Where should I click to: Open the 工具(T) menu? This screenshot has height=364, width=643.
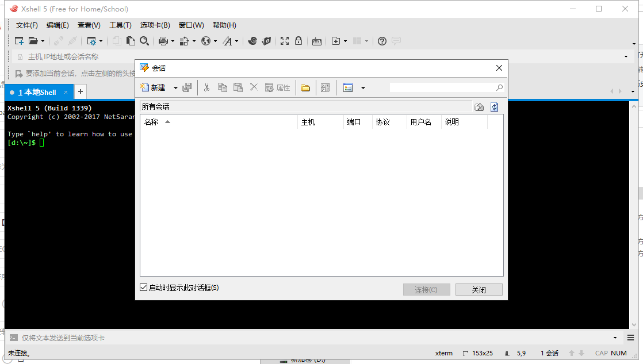tap(120, 25)
